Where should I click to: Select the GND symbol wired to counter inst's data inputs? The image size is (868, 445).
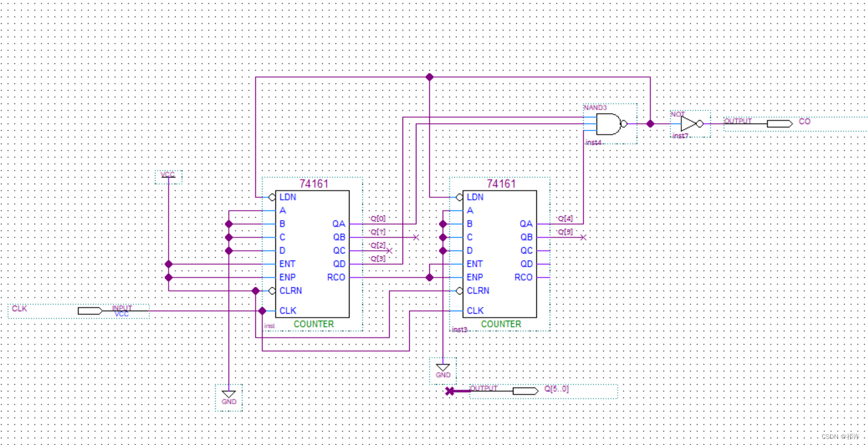(x=229, y=397)
